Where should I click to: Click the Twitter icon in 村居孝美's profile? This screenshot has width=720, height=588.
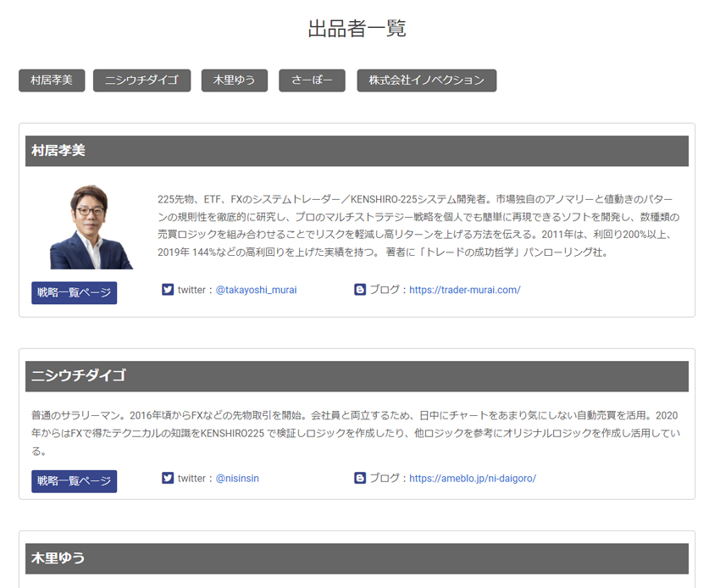click(168, 290)
